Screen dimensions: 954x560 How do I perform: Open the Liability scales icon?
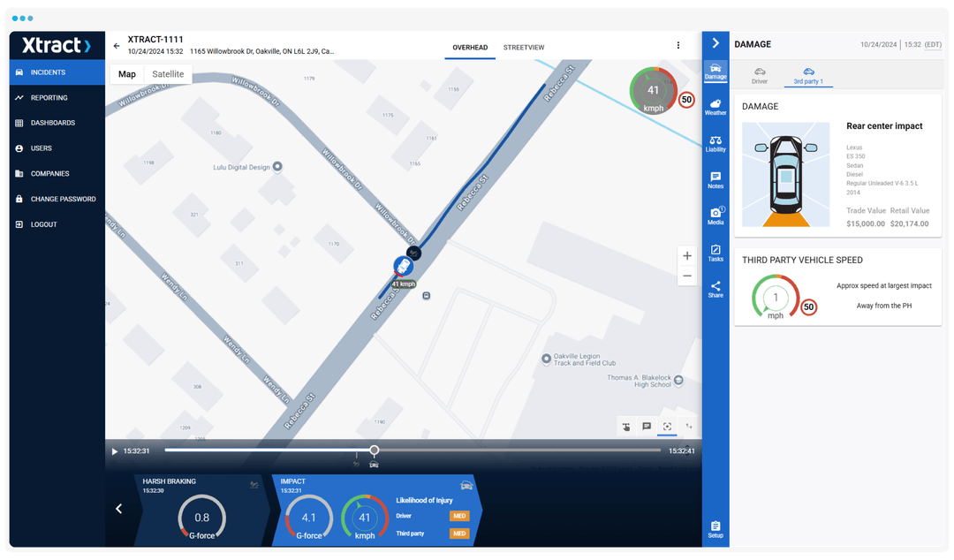point(715,144)
